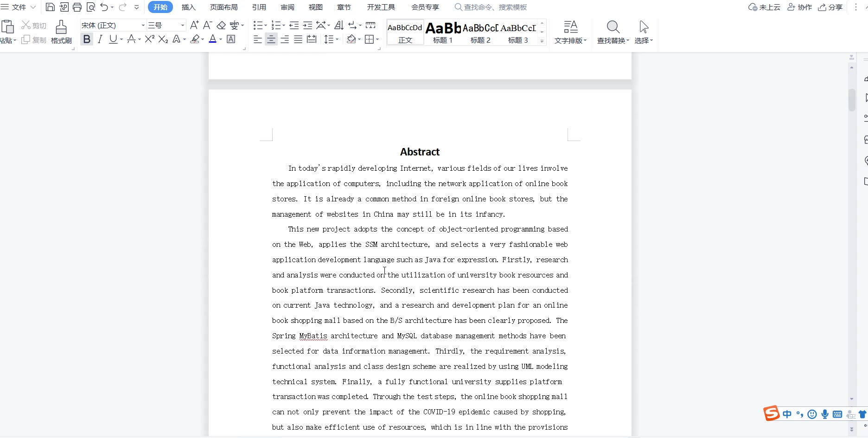Open Sogou soft keyboard icon
Screen dimensions: 868x438
coord(837,414)
